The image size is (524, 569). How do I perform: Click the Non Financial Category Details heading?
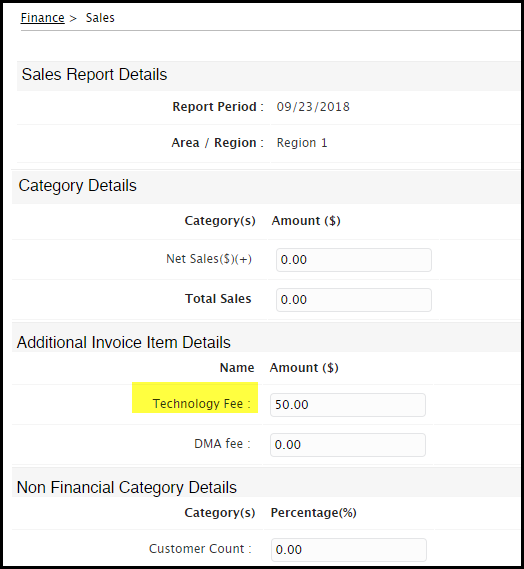127,487
